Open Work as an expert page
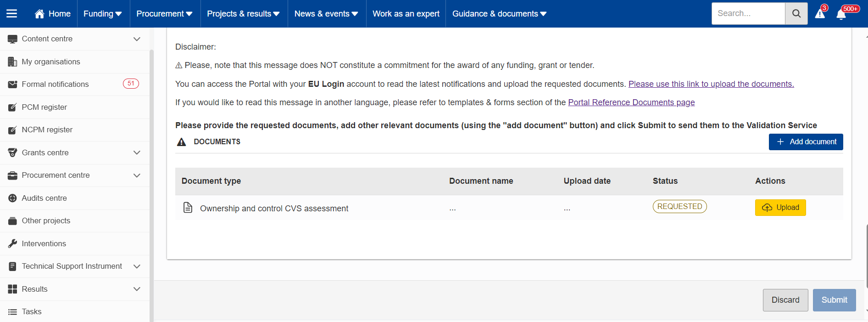 [406, 14]
